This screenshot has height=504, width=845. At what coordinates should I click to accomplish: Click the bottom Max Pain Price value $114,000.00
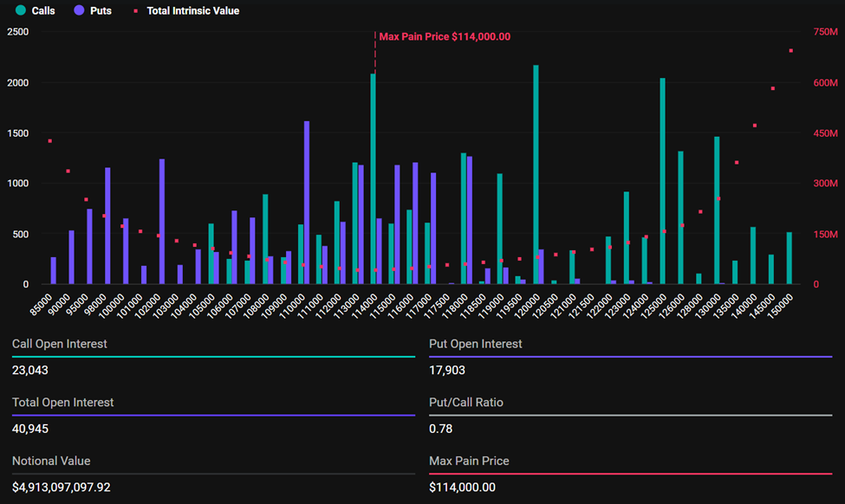click(x=462, y=487)
